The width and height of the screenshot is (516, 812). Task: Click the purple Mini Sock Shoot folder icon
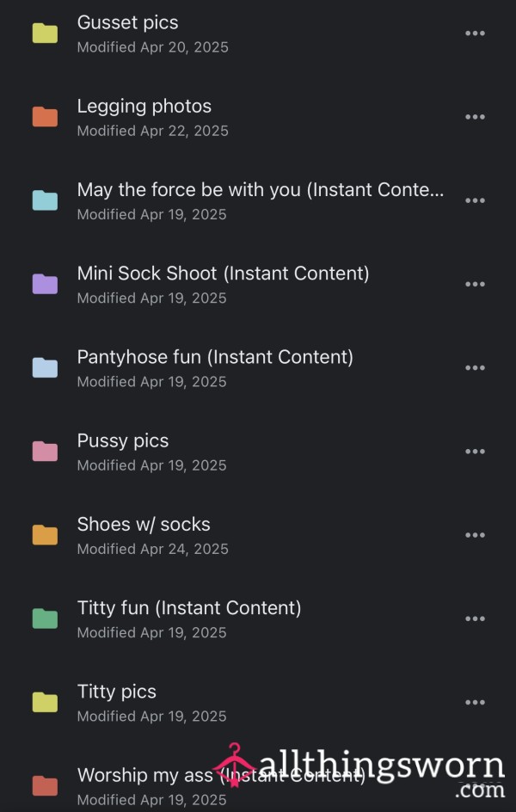point(45,284)
